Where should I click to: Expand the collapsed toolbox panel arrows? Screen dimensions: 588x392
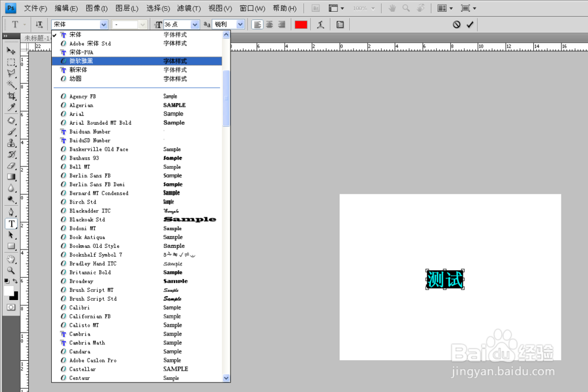[5, 36]
